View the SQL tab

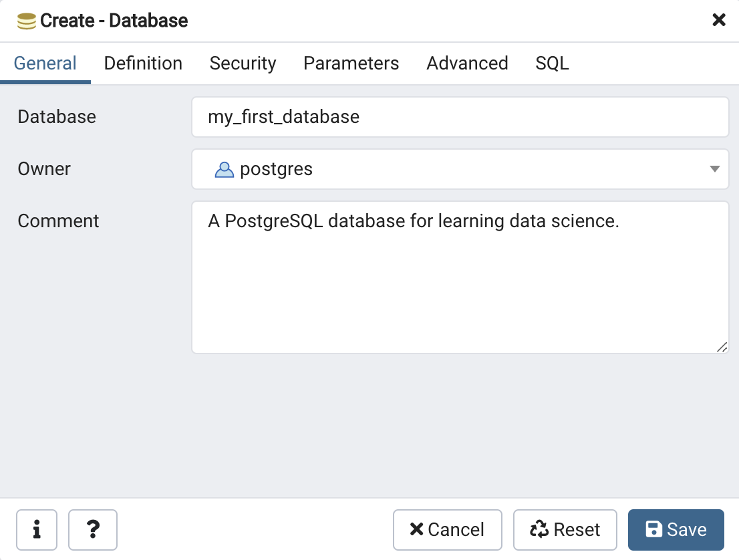tap(552, 63)
